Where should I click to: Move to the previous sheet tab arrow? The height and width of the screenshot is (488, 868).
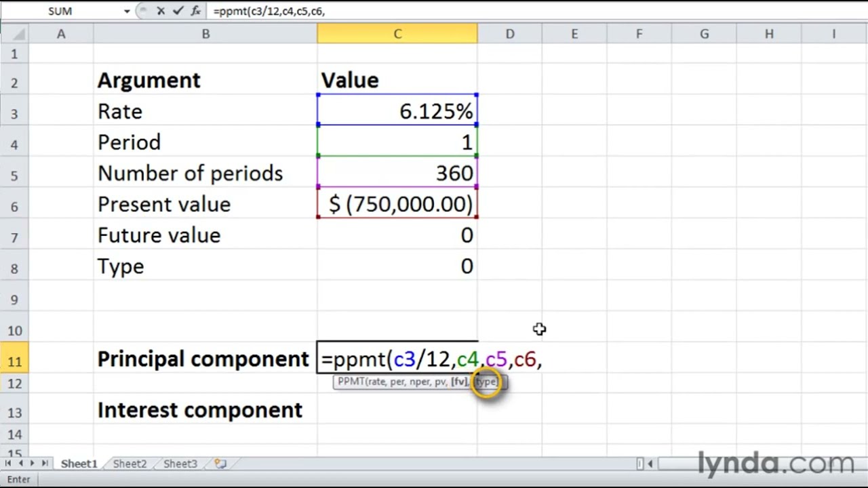[21, 464]
